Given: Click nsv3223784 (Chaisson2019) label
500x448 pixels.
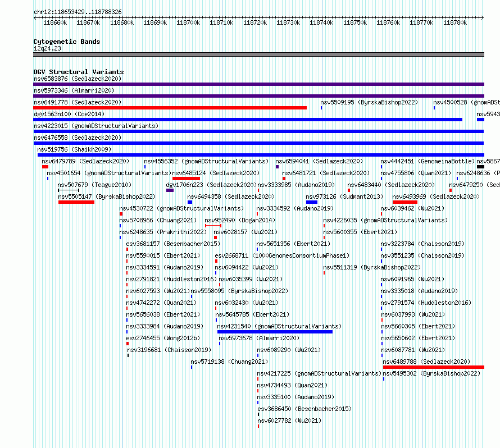Looking at the screenshot, I should tap(422, 244).
